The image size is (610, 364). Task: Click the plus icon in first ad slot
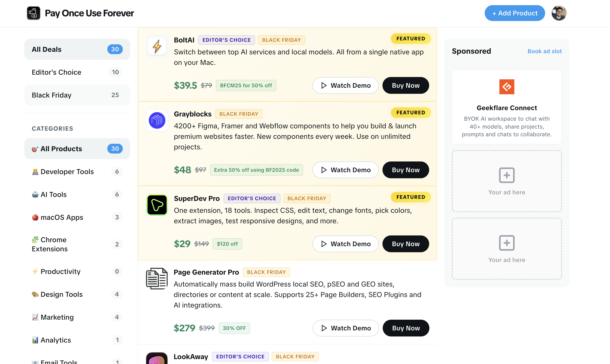[506, 175]
